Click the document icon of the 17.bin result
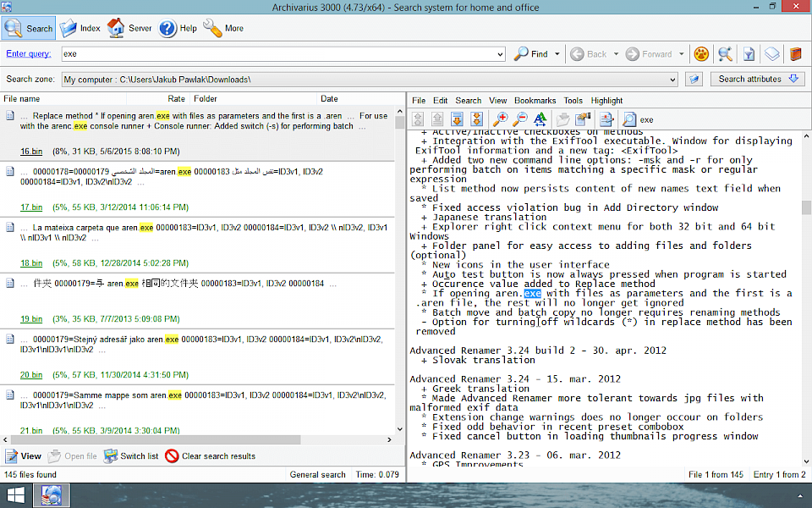This screenshot has width=812, height=508. tap(10, 171)
